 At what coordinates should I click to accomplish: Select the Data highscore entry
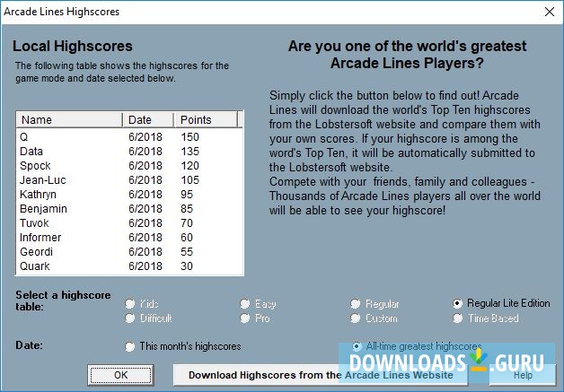tap(129, 152)
